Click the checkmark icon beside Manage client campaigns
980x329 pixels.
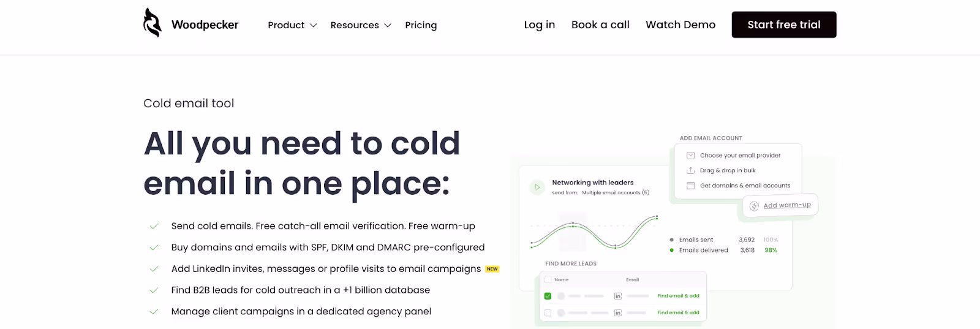click(x=154, y=312)
